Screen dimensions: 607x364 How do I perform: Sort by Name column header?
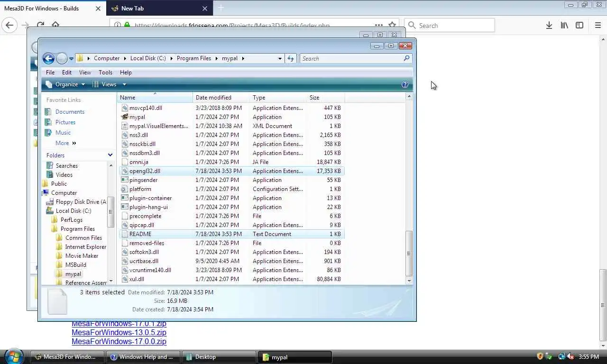[155, 98]
